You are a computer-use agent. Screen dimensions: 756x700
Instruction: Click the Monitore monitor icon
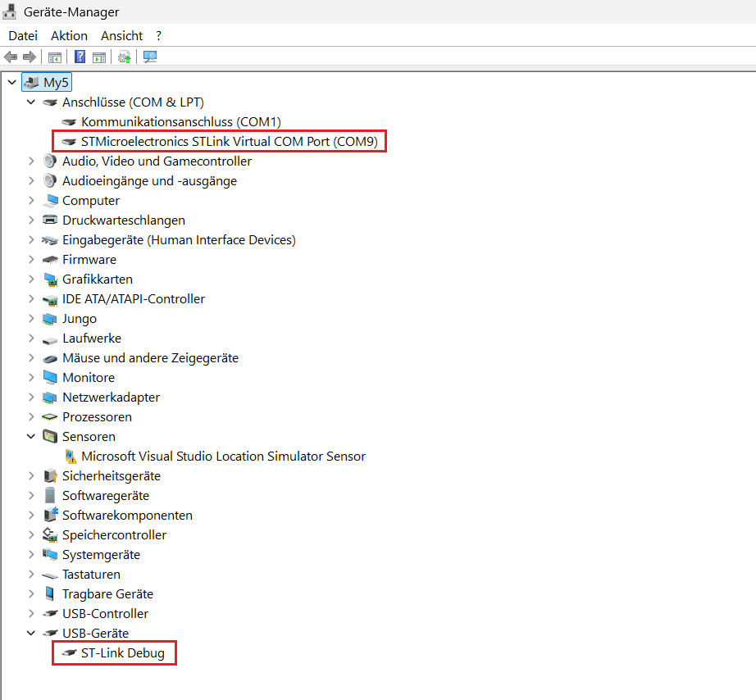(50, 378)
